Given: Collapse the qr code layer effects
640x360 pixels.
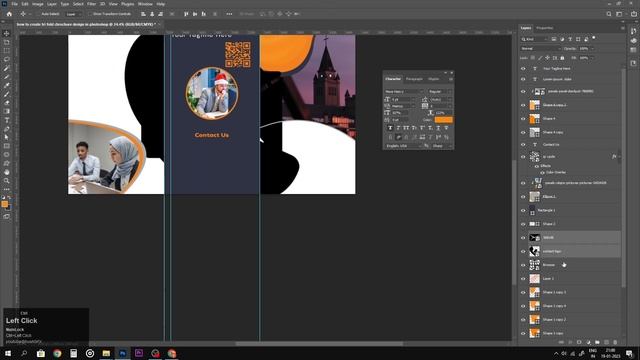Looking at the screenshot, I should pos(619,157).
